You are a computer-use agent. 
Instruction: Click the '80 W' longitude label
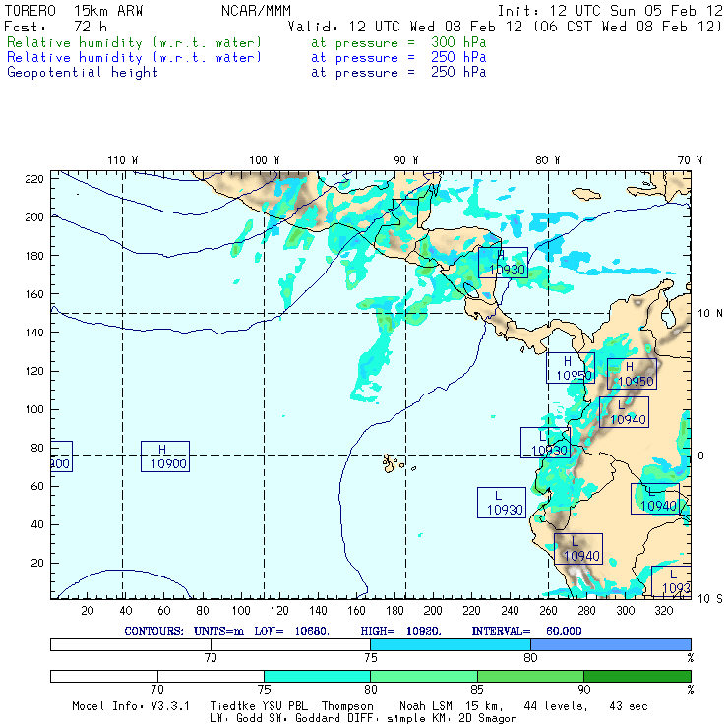click(547, 160)
